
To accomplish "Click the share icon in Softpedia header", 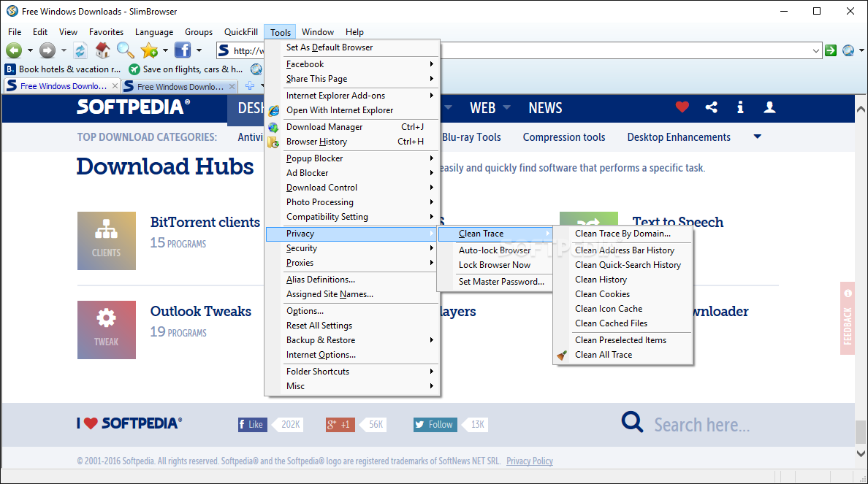I will click(712, 107).
